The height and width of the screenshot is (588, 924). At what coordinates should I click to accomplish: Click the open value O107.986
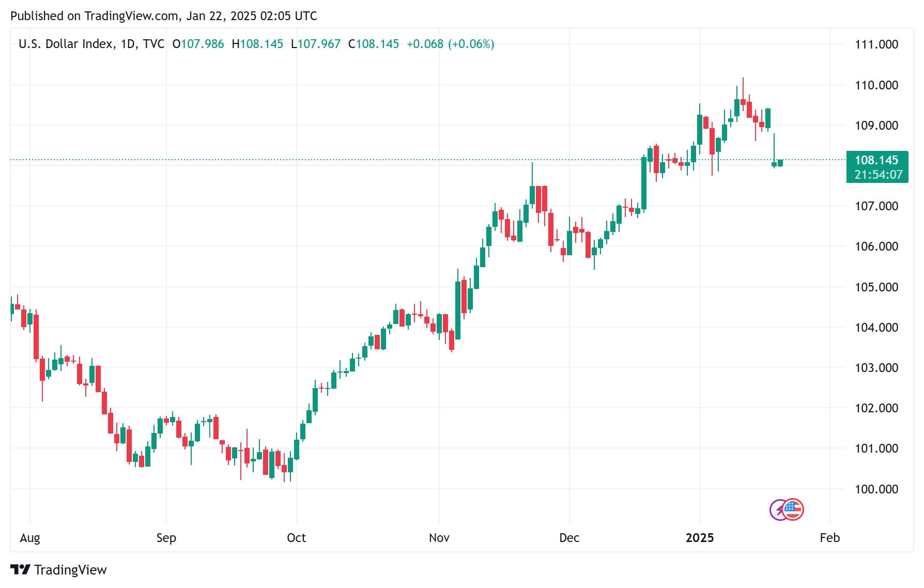pyautogui.click(x=198, y=44)
